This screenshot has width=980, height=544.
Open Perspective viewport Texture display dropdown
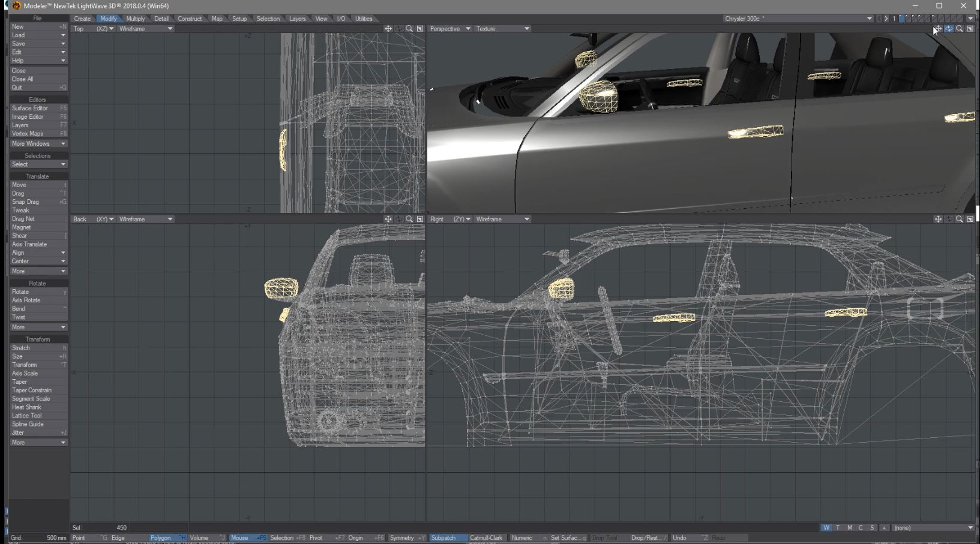click(503, 29)
